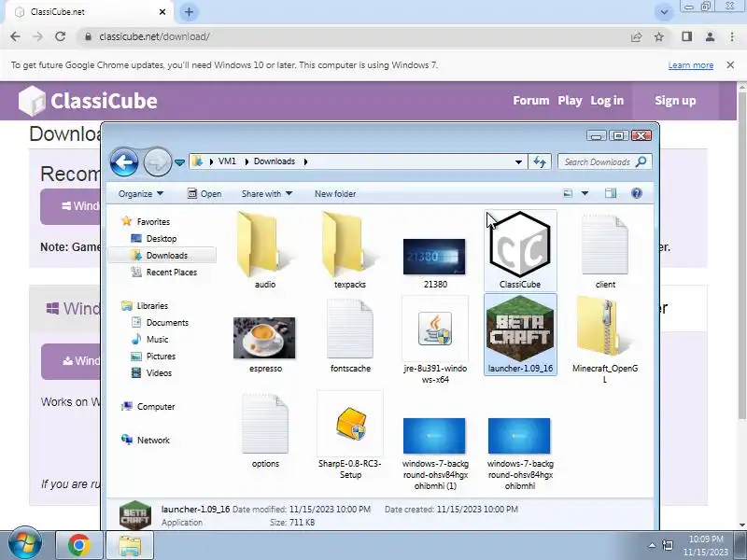Select Computer in navigation pane
Viewport: 747px width, 560px height.
148,407
